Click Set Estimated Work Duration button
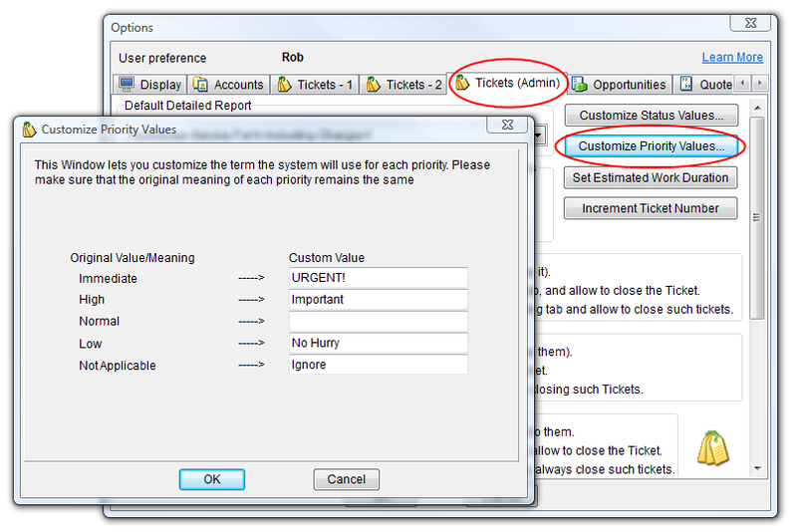 coord(652,178)
